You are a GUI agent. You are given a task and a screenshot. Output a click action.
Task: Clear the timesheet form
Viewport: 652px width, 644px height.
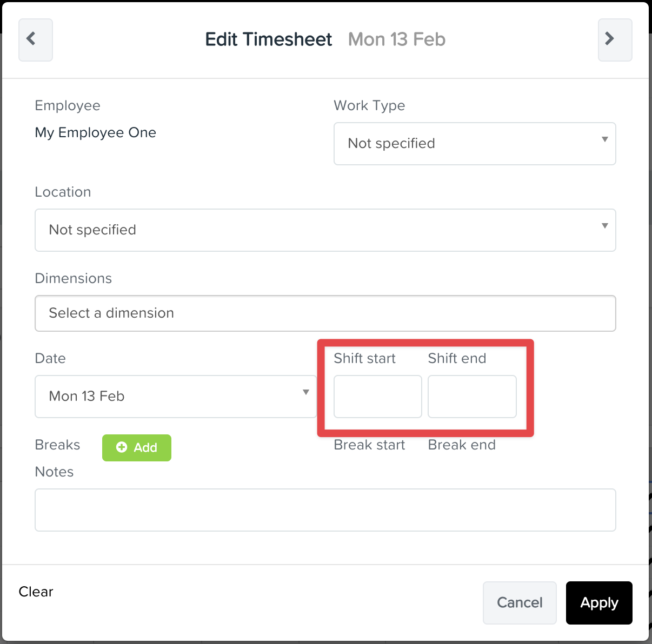(x=35, y=592)
